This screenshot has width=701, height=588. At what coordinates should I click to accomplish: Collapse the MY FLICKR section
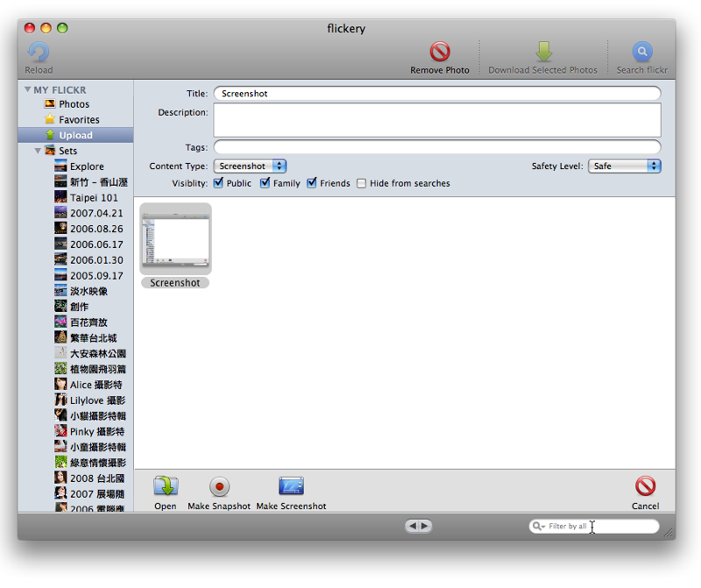pyautogui.click(x=28, y=90)
